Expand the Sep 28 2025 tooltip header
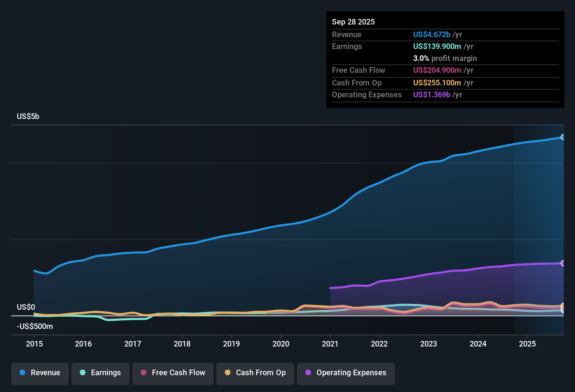This screenshot has width=575, height=392. click(353, 22)
